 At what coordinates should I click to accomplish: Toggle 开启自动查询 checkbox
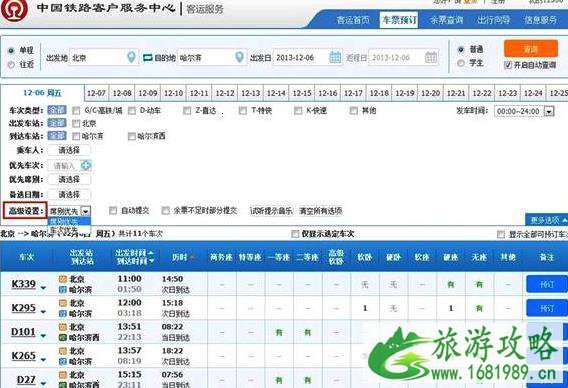508,65
